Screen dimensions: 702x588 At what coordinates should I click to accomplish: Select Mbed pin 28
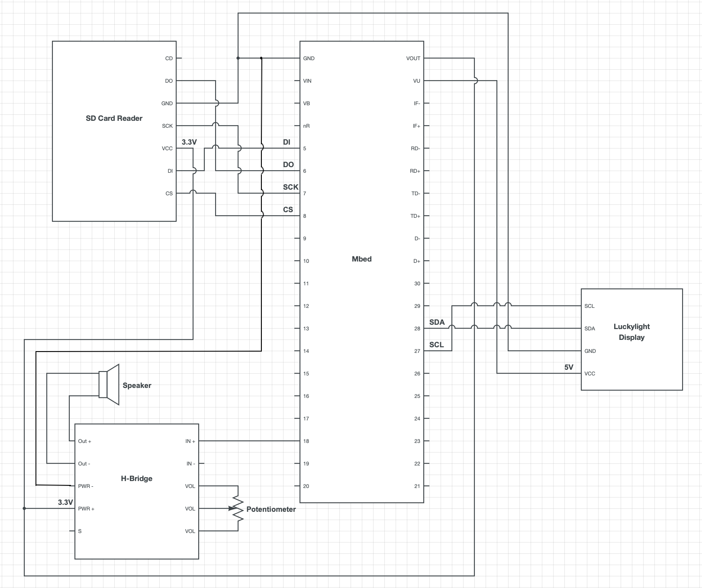tap(417, 329)
